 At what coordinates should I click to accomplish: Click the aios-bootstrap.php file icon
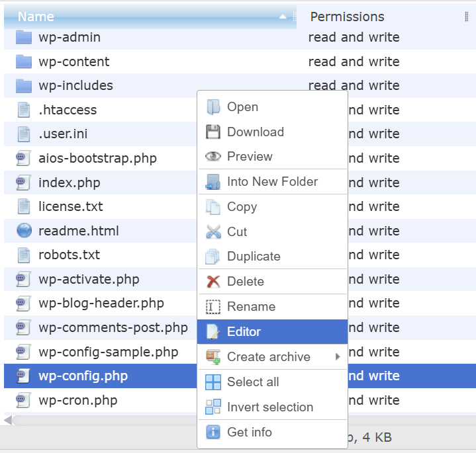[23, 158]
